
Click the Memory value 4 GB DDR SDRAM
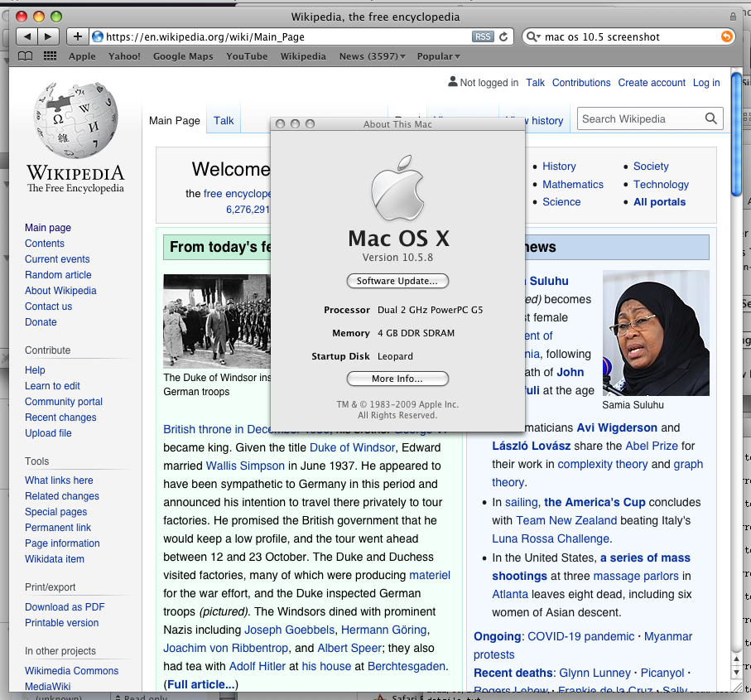click(x=416, y=333)
